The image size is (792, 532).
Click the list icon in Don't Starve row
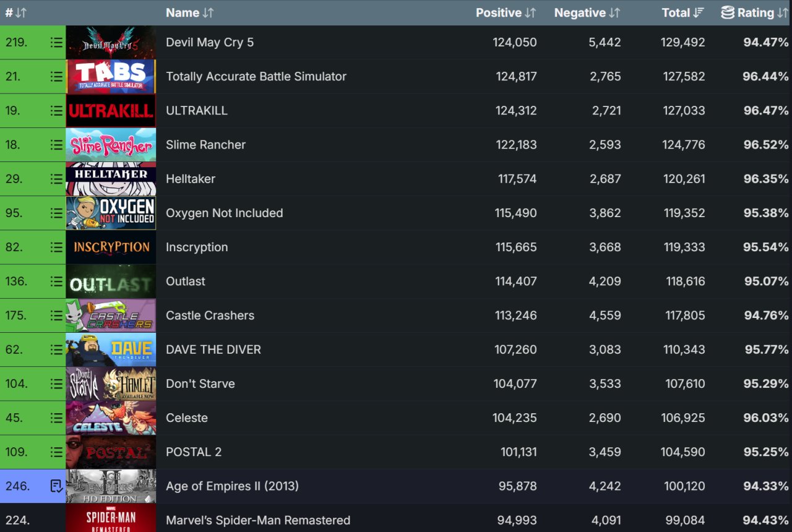56,384
